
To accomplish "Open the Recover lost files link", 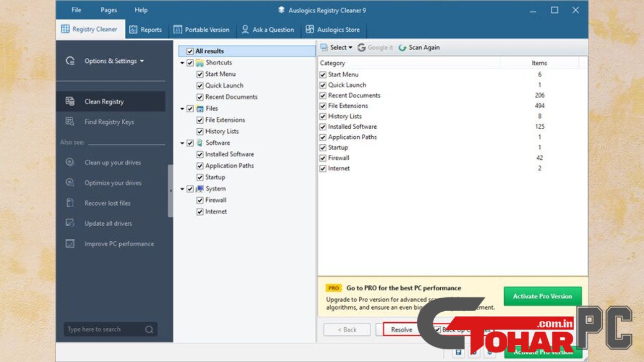I will 107,203.
